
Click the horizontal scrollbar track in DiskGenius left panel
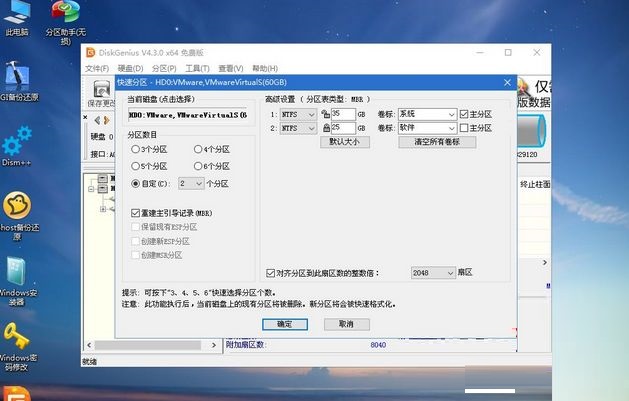pyautogui.click(x=148, y=345)
